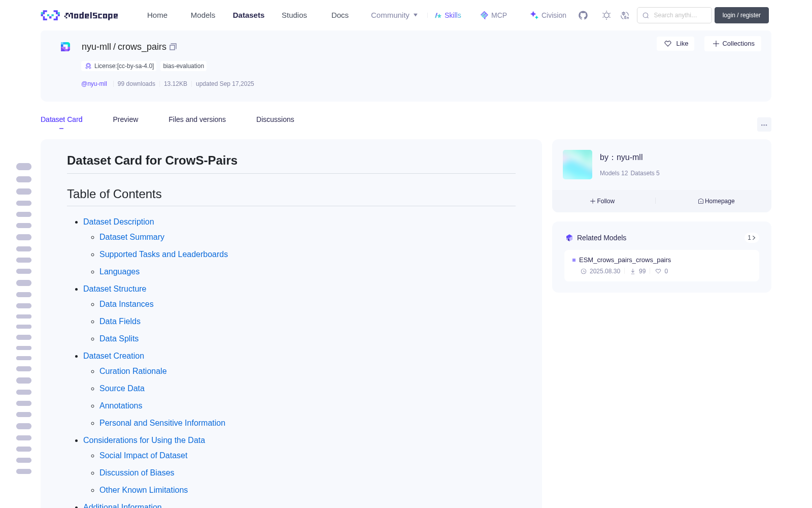The image size is (812, 508).
Task: Jump to Discussion of Biases section
Action: point(137,473)
